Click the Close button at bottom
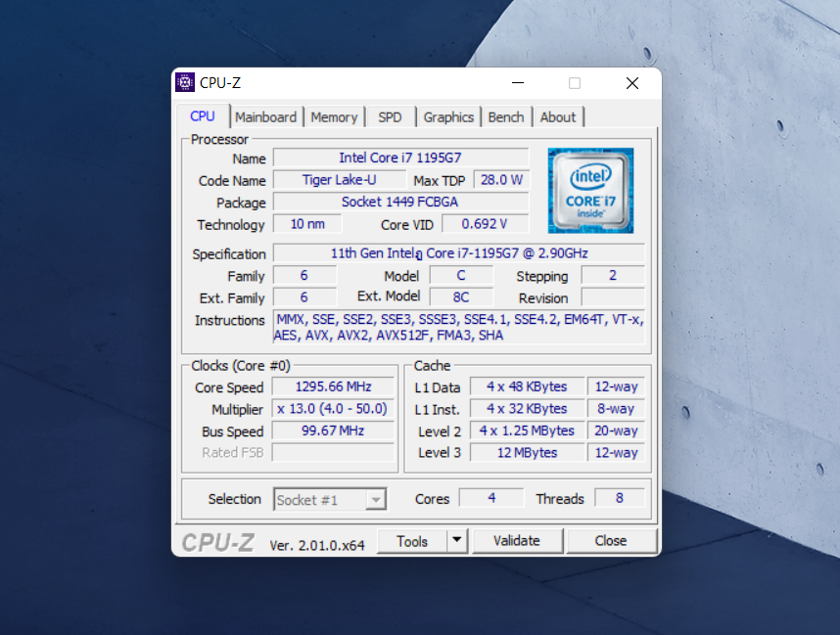840x635 pixels. tap(611, 541)
